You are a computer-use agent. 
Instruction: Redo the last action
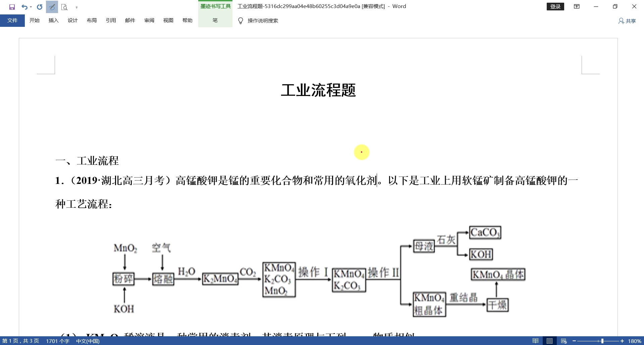[x=40, y=7]
